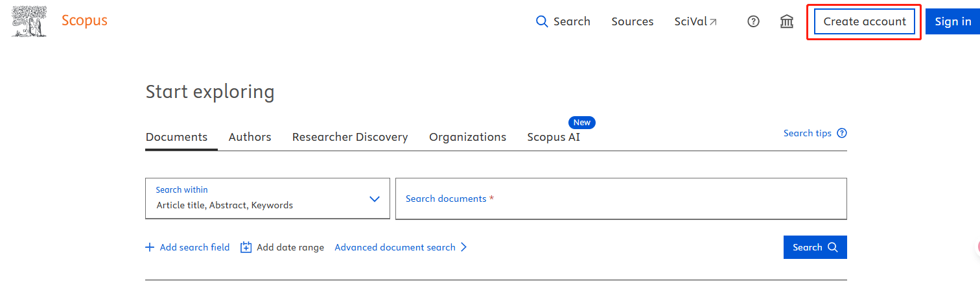The height and width of the screenshot is (292, 980).
Task: Click the calendar icon for date range
Action: (x=246, y=247)
